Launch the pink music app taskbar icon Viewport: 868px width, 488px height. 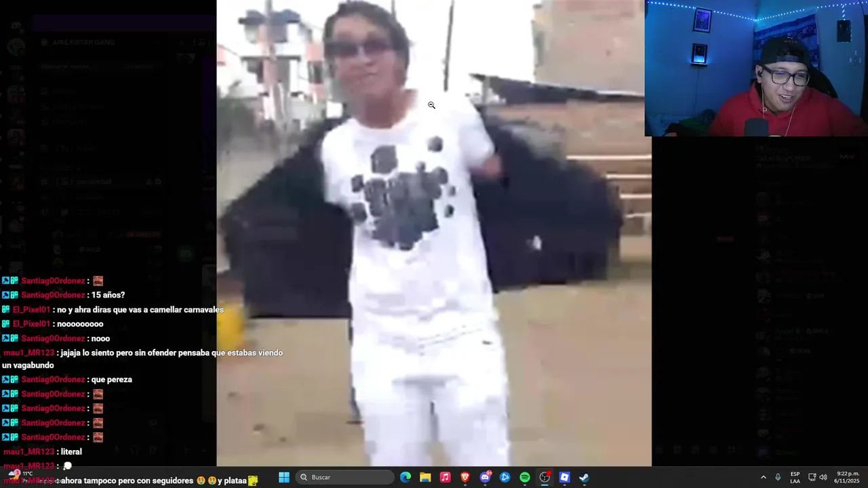(x=445, y=477)
